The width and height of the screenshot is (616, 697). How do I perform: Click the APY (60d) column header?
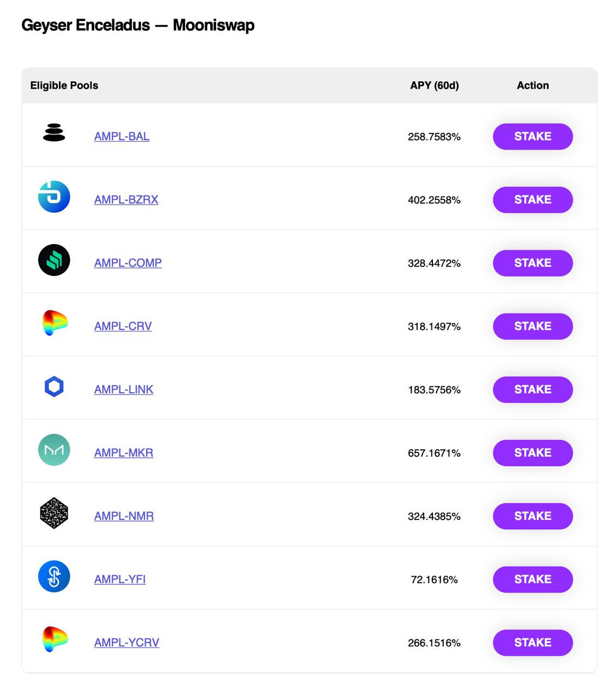434,85
